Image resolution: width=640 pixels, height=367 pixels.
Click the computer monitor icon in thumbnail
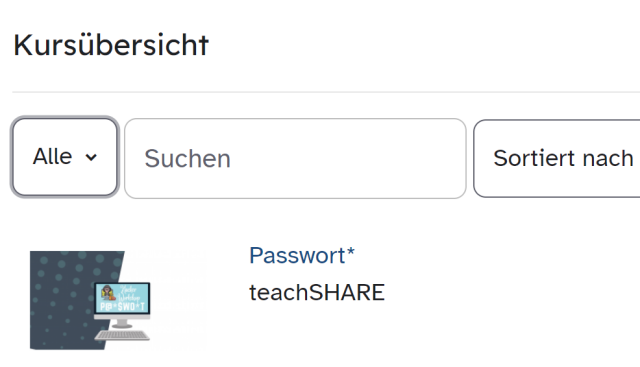pyautogui.click(x=122, y=298)
